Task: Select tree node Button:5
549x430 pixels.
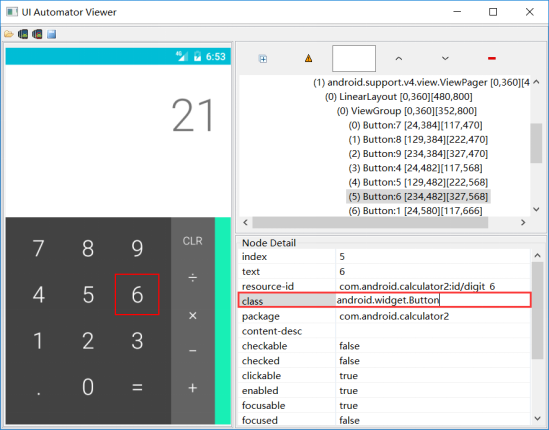Action: [418, 182]
